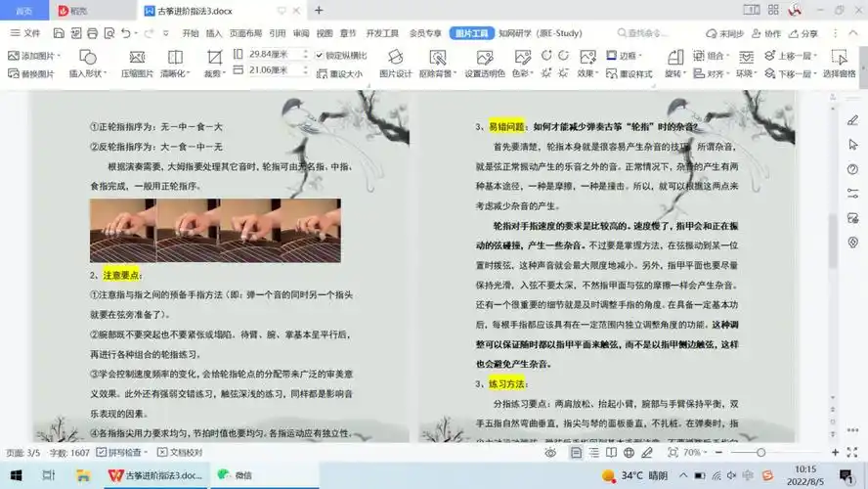Click 协作 collaborate button
This screenshot has height=489, width=868.
766,34
